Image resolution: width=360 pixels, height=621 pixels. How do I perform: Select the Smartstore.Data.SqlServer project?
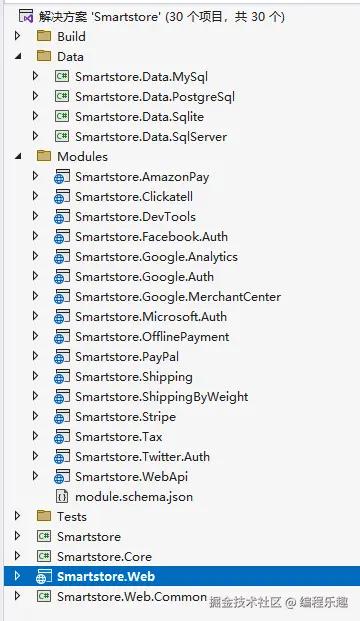coord(151,137)
